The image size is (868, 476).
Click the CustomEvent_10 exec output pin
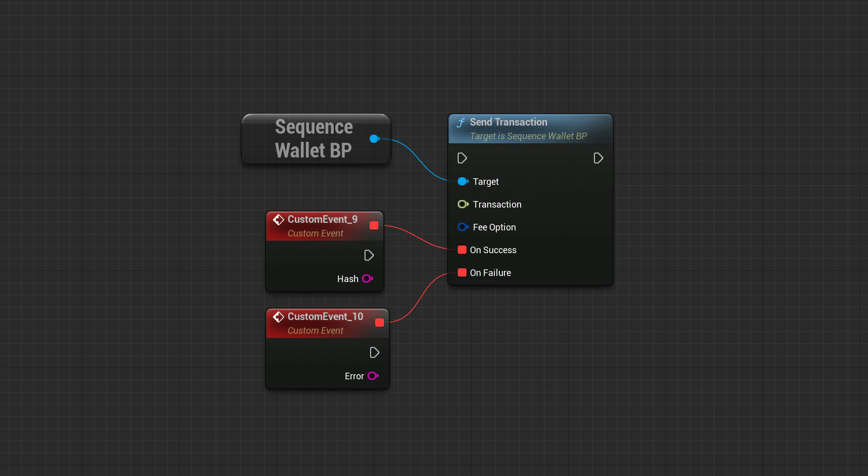tap(375, 352)
